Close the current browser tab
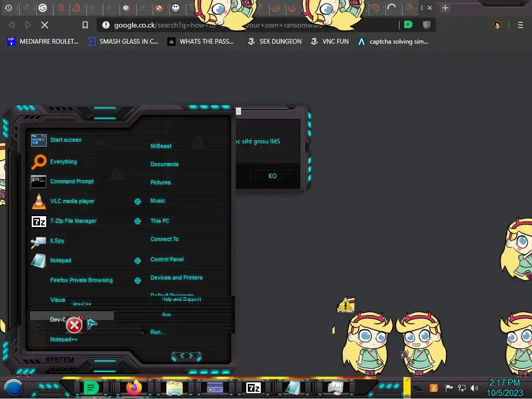532x399 pixels. (430, 7)
